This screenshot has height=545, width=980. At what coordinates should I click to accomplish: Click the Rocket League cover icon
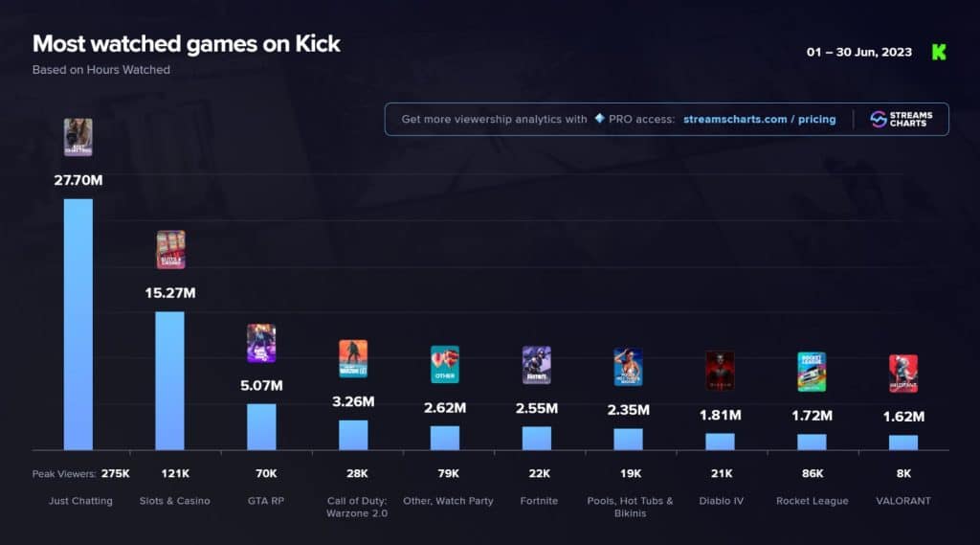tap(812, 372)
